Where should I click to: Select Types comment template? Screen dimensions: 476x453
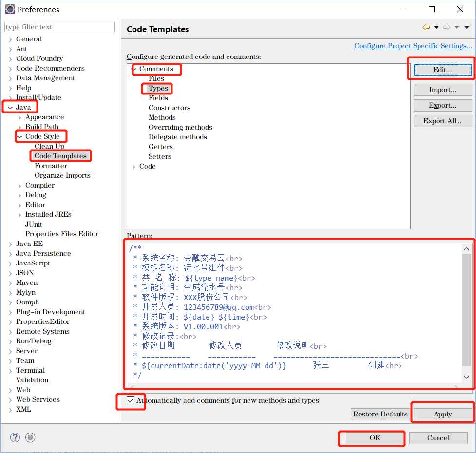pos(158,88)
